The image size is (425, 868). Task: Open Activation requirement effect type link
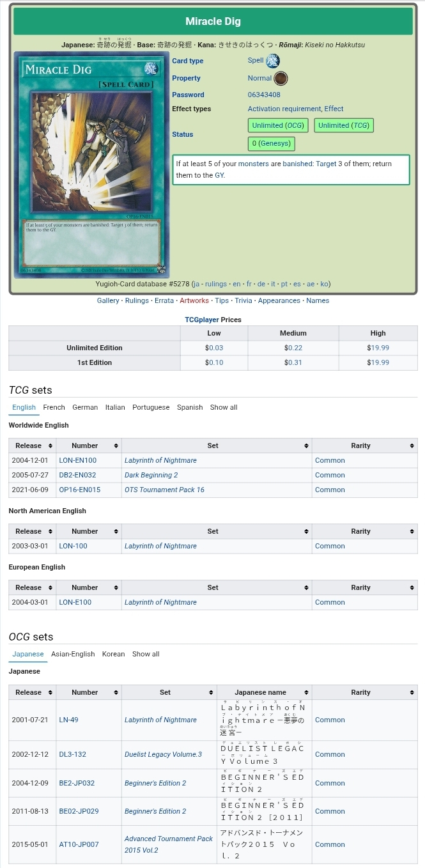(284, 109)
